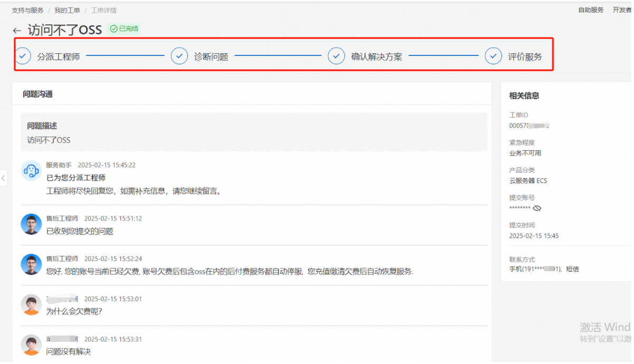The width and height of the screenshot is (634, 364).
Task: Click the 工单ID label
Action: tap(519, 115)
